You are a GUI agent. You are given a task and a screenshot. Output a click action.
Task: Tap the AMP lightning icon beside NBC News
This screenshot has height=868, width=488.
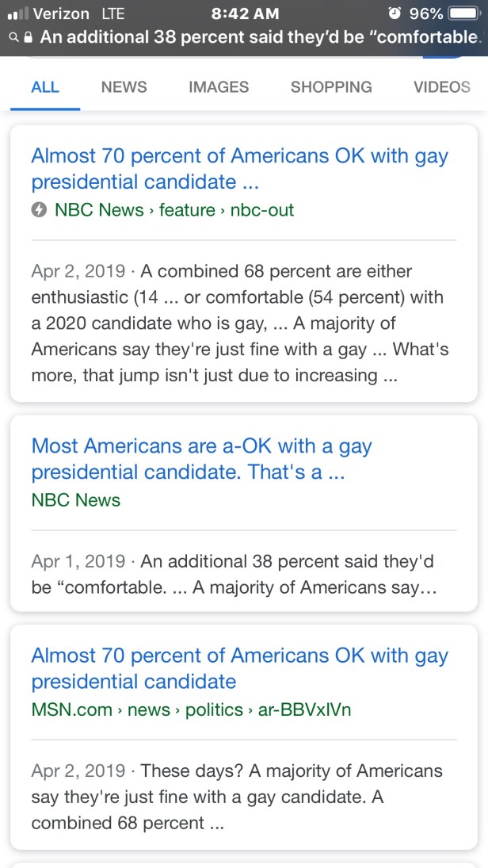(38, 210)
